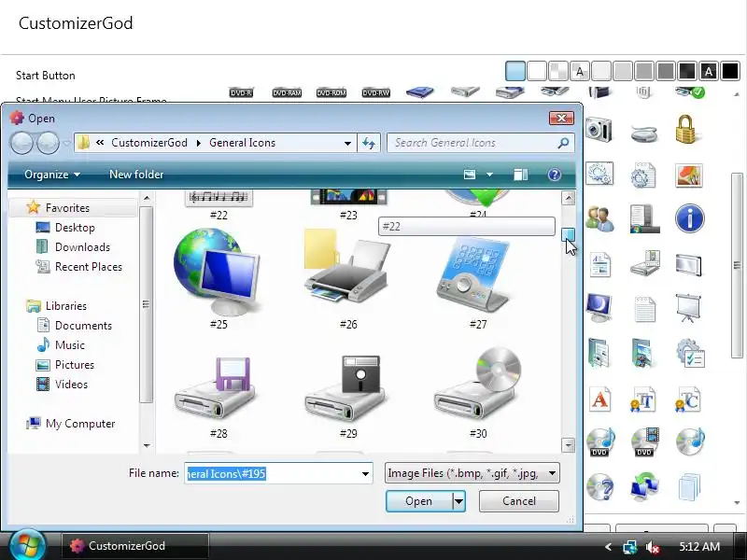Choose the solid black background swatch

click(x=730, y=72)
